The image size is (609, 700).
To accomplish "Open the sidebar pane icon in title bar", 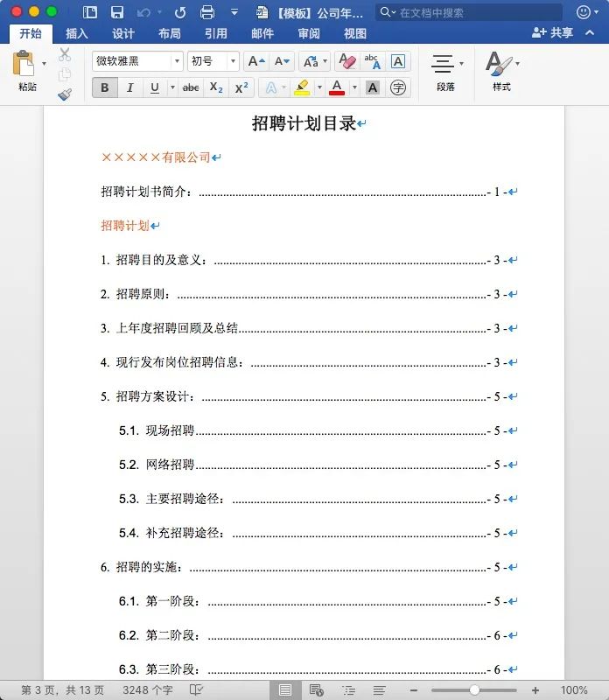I will (x=90, y=12).
